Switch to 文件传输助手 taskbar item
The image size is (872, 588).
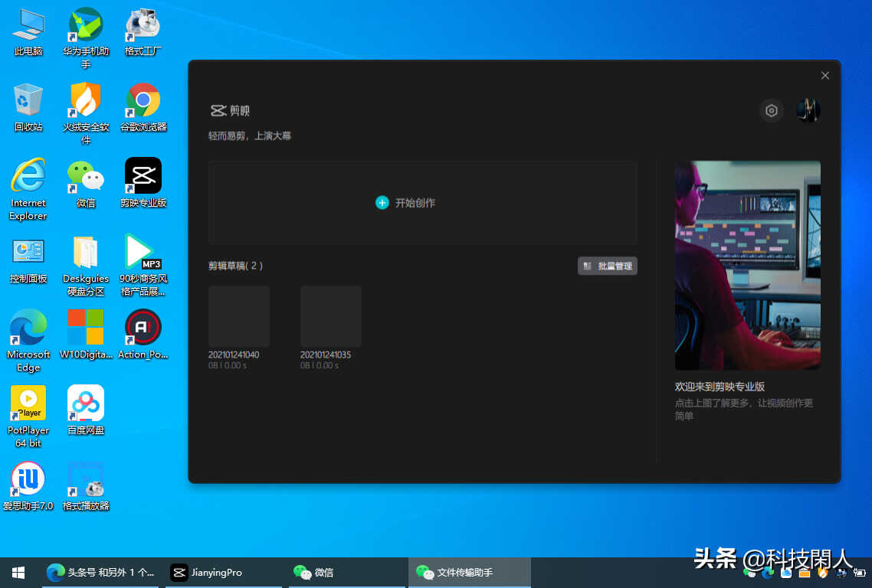pos(469,573)
